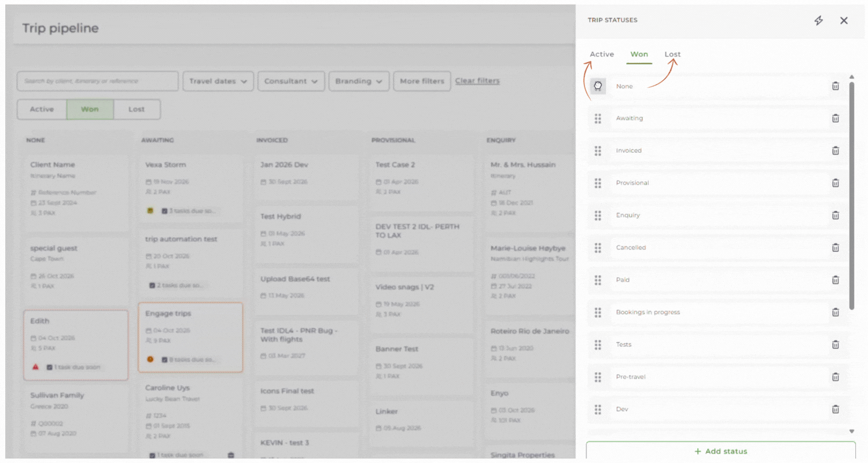Click the trash icon beside Cancelled
This screenshot has width=868, height=463.
(x=836, y=248)
